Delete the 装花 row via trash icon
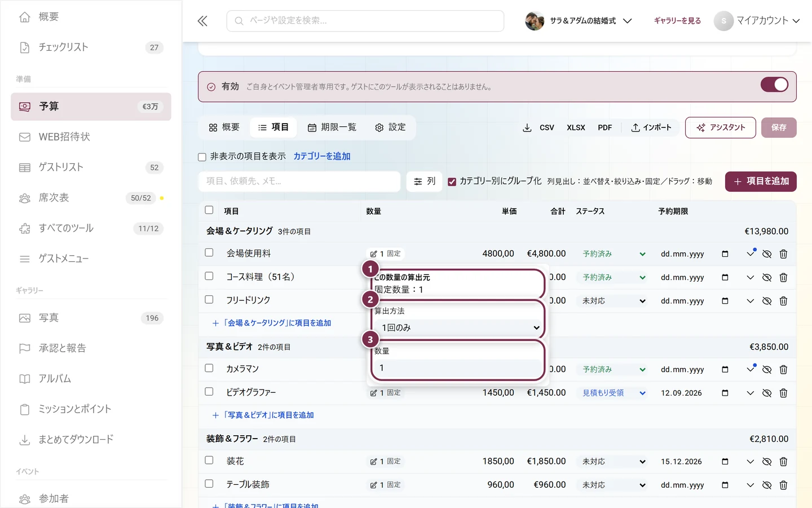The height and width of the screenshot is (508, 812). (x=783, y=462)
